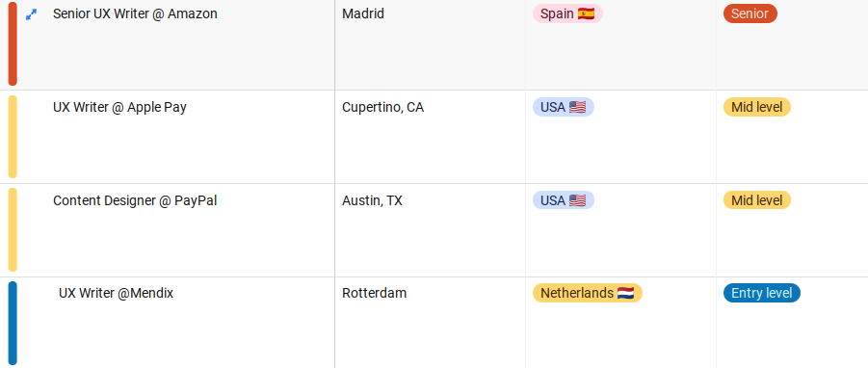Click USA tag in Apple Pay row
The width and height of the screenshot is (868, 368).
point(563,107)
